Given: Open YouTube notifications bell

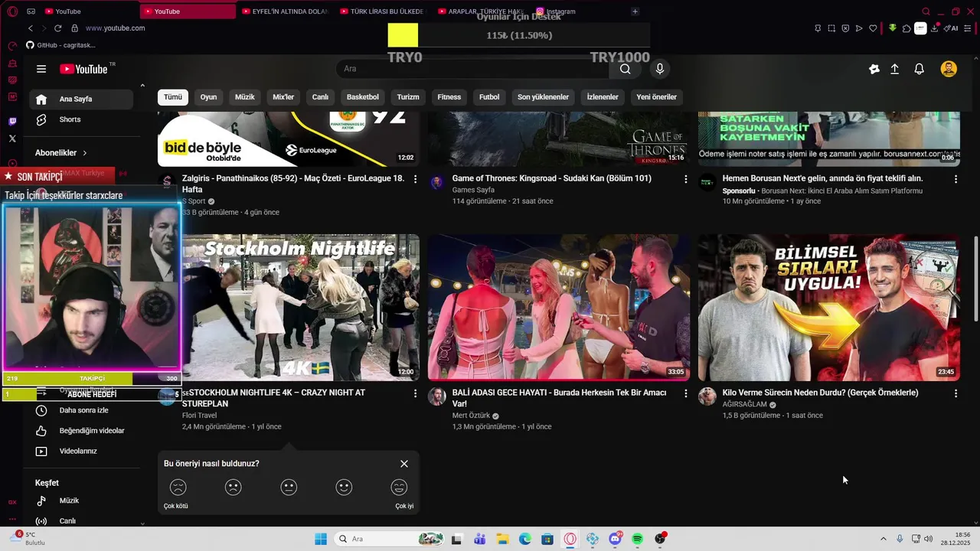Looking at the screenshot, I should coord(920,69).
